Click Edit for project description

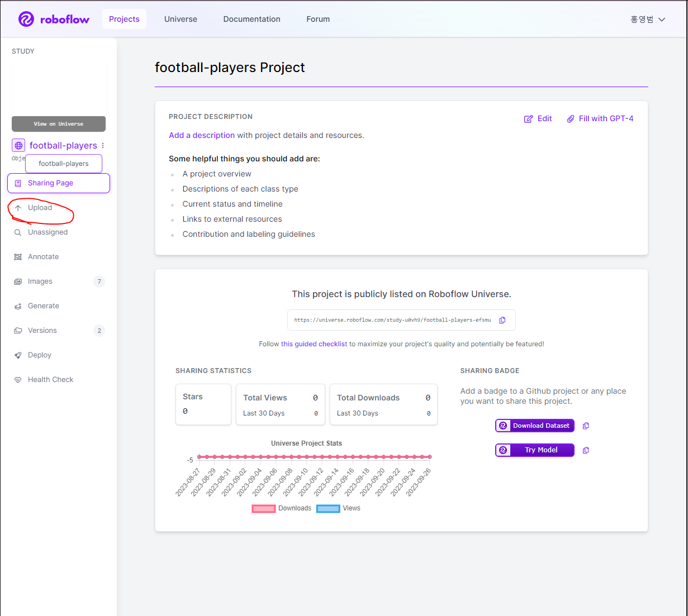(538, 118)
